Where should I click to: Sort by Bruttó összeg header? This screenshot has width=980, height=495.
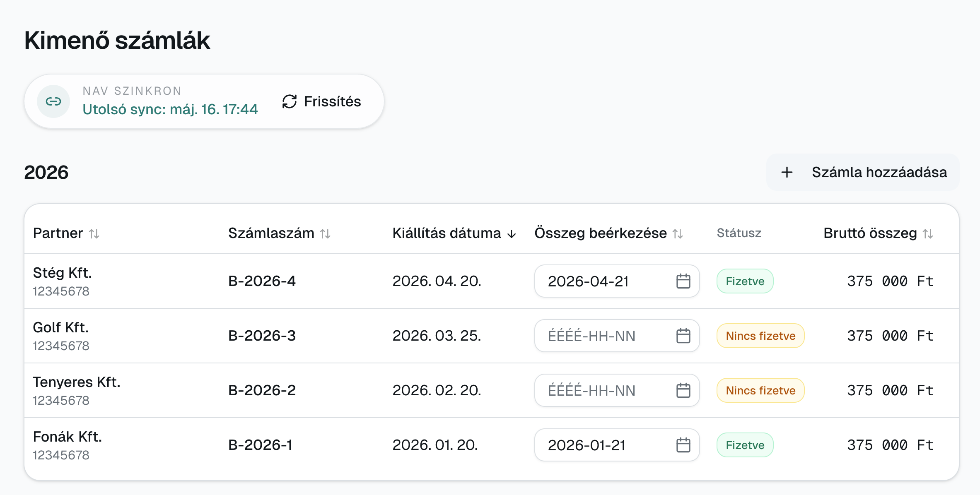pyautogui.click(x=879, y=233)
